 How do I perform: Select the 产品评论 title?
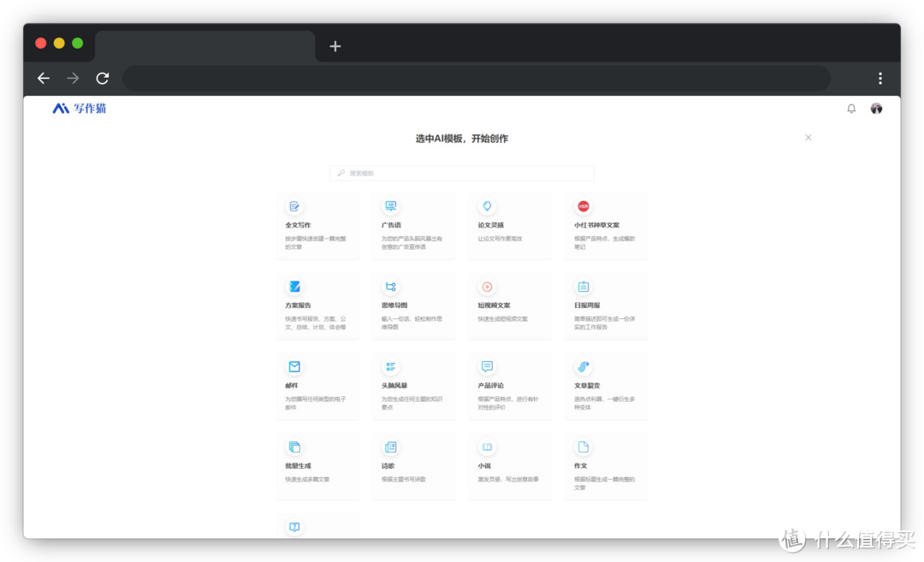pos(491,385)
